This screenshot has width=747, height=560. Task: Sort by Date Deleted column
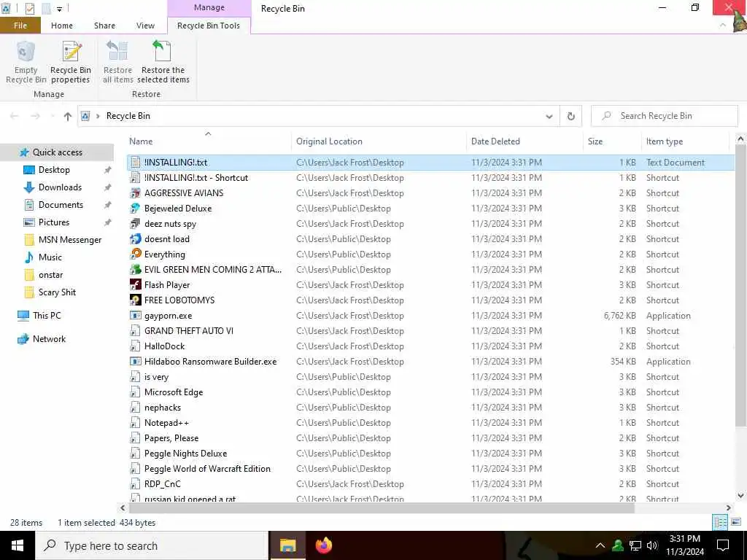(x=525, y=141)
